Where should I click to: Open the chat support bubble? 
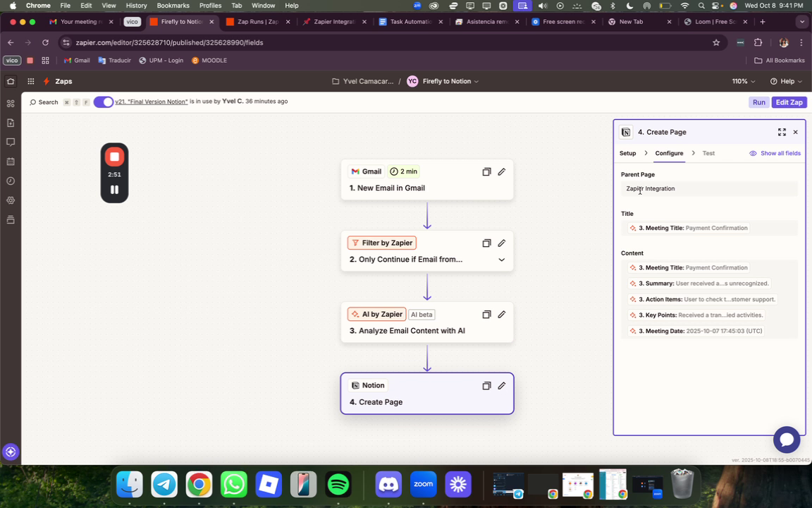(x=787, y=440)
